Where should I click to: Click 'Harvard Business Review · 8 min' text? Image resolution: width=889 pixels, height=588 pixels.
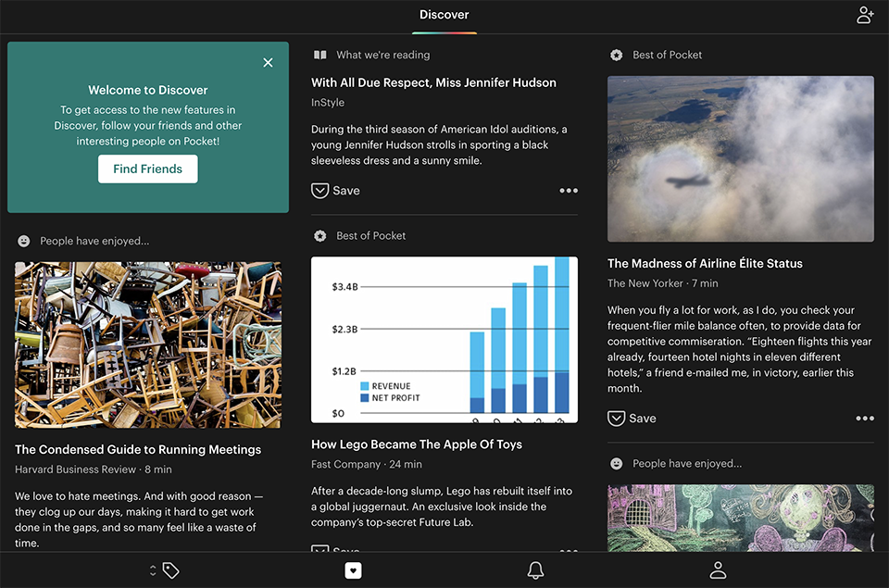[93, 469]
